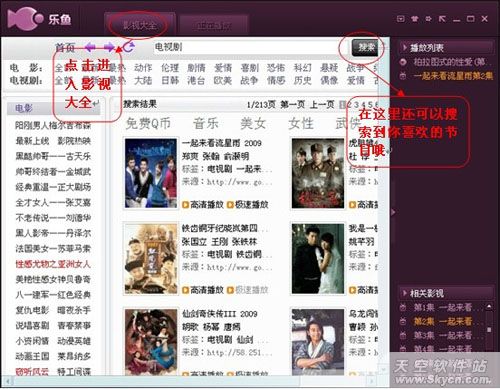Click 高清播放 for 一起来看流星雨
The width and height of the screenshot is (500, 389).
pos(203,205)
